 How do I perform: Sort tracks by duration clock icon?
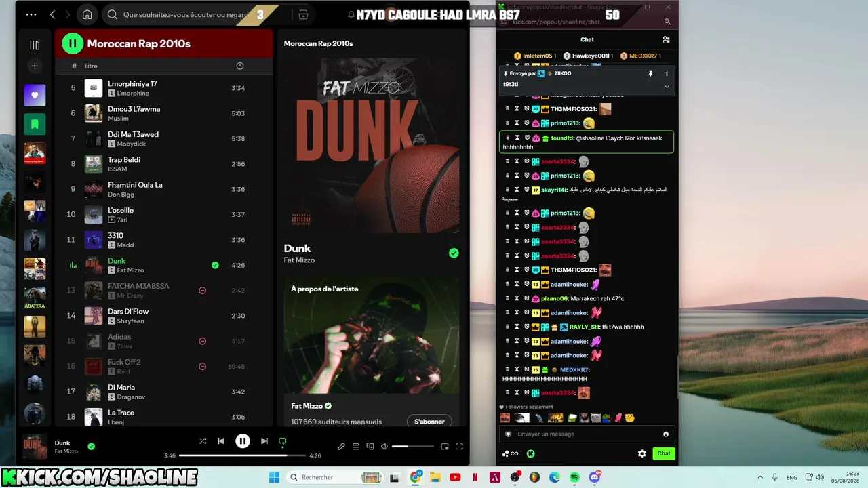[239, 66]
